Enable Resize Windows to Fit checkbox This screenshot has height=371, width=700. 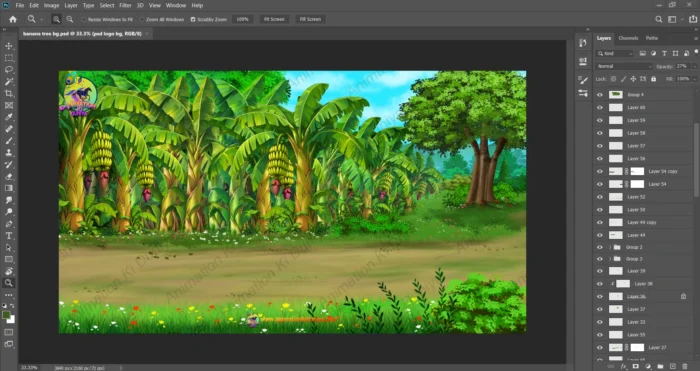click(83, 20)
